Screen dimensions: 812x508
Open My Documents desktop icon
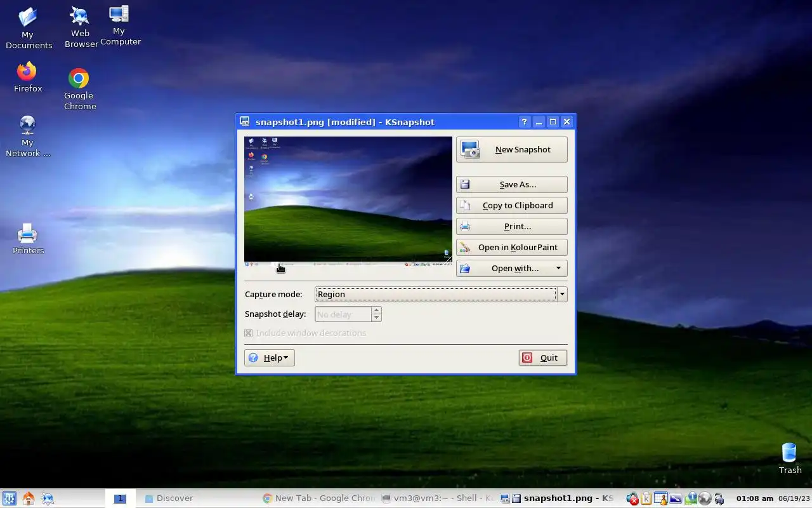click(x=29, y=29)
